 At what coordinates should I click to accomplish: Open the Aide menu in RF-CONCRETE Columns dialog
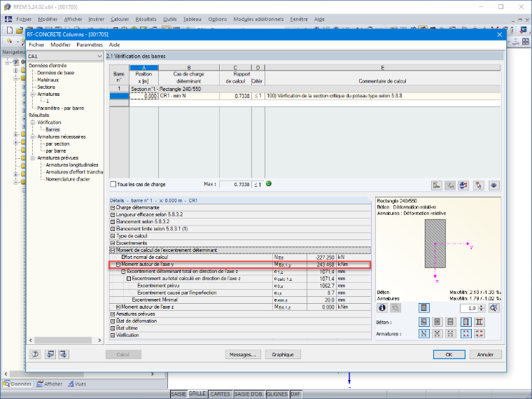pos(114,45)
